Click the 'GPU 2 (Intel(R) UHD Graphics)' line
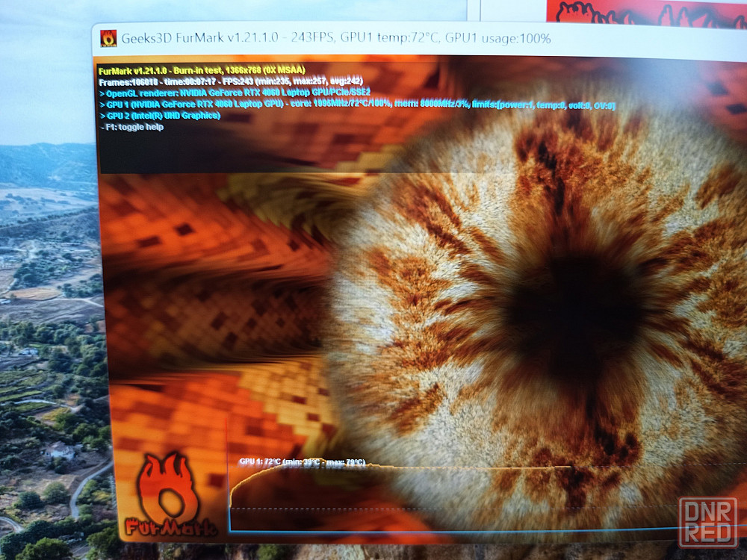Viewport: 747px width, 560px height. tap(160, 116)
